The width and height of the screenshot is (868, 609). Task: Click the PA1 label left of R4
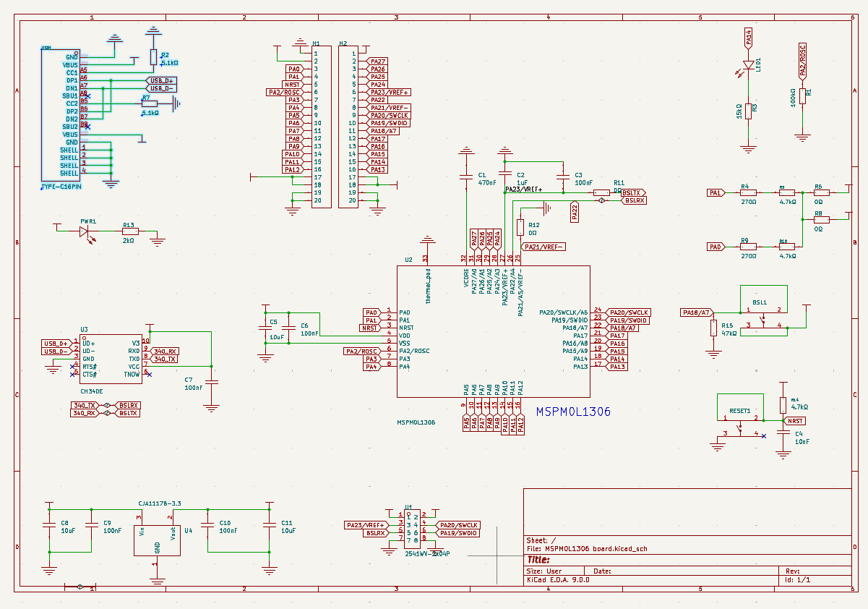[x=716, y=192]
